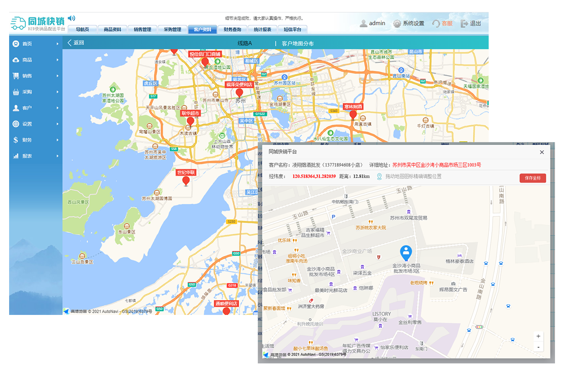This screenshot has width=567, height=392.
Task: Expand the 报表 sidebar menu arrow
Action: pyautogui.click(x=58, y=156)
